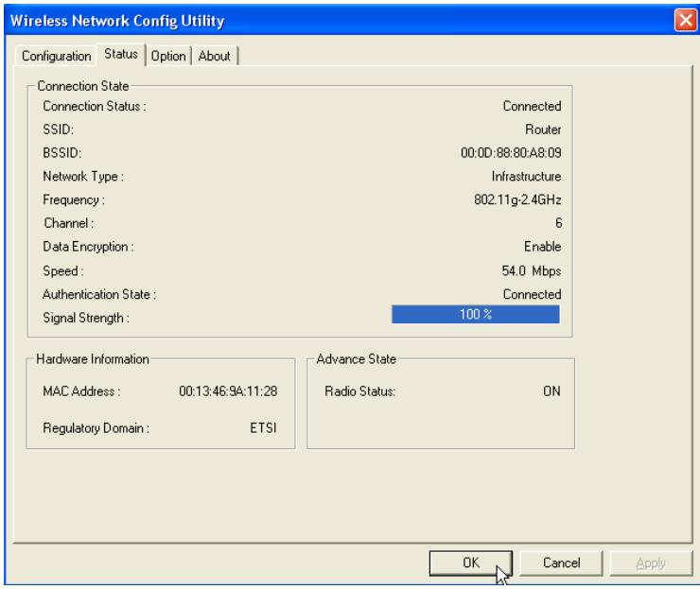Screen dimensions: 700x589
Task: Click the Network Type value Infrastructure
Action: [526, 176]
